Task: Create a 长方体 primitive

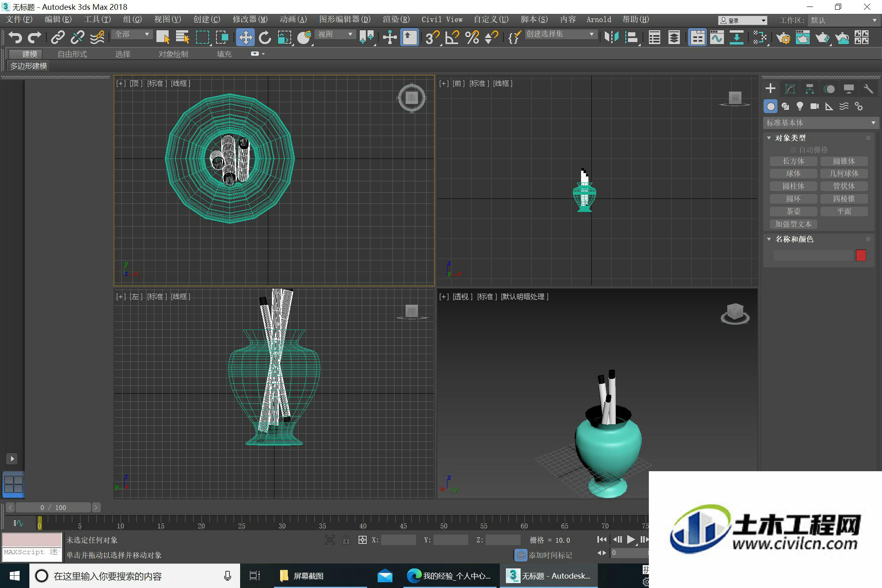Action: click(793, 161)
